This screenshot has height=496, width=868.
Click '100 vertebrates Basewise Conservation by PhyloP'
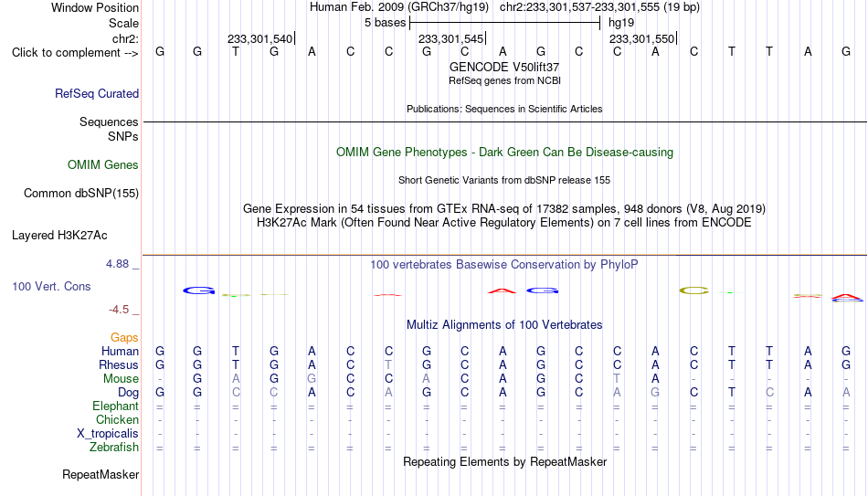(x=504, y=265)
